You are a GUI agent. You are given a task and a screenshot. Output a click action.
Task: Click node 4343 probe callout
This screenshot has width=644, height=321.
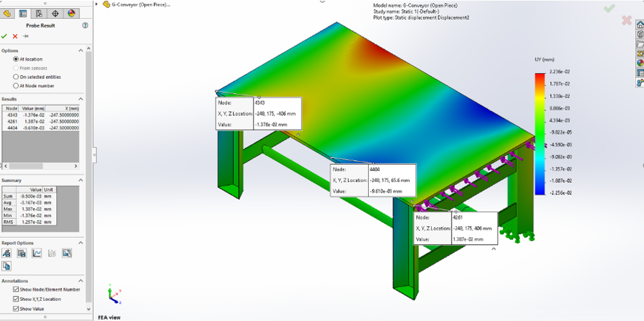[x=259, y=114]
